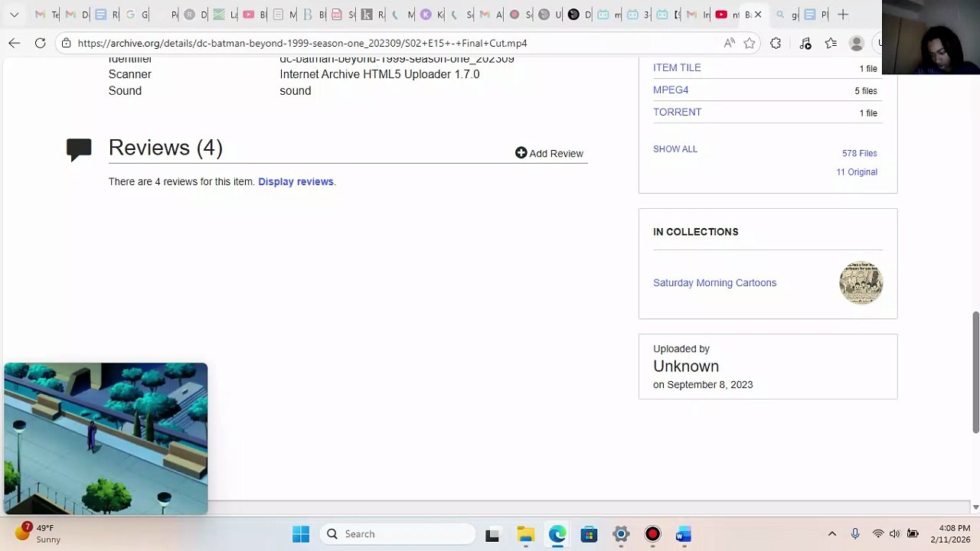This screenshot has width=980, height=551.
Task: Switch to the tab with the K logo
Action: [426, 15]
